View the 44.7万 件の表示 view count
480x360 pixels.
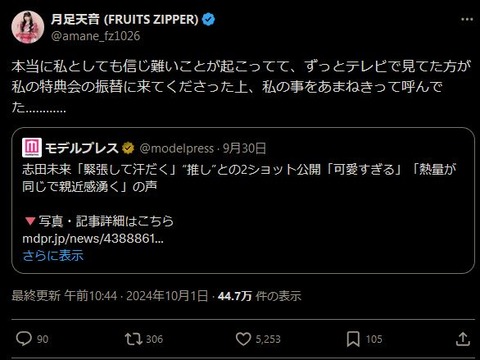[x=259, y=296]
